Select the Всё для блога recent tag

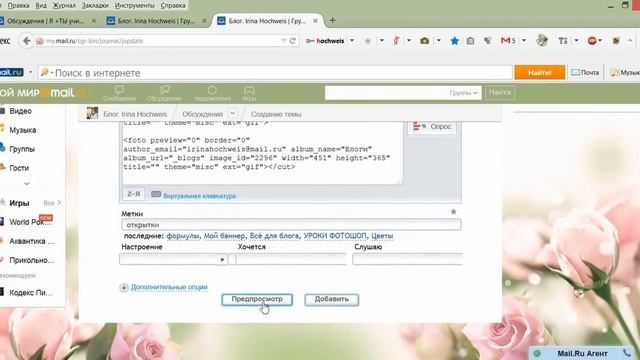coord(274,236)
